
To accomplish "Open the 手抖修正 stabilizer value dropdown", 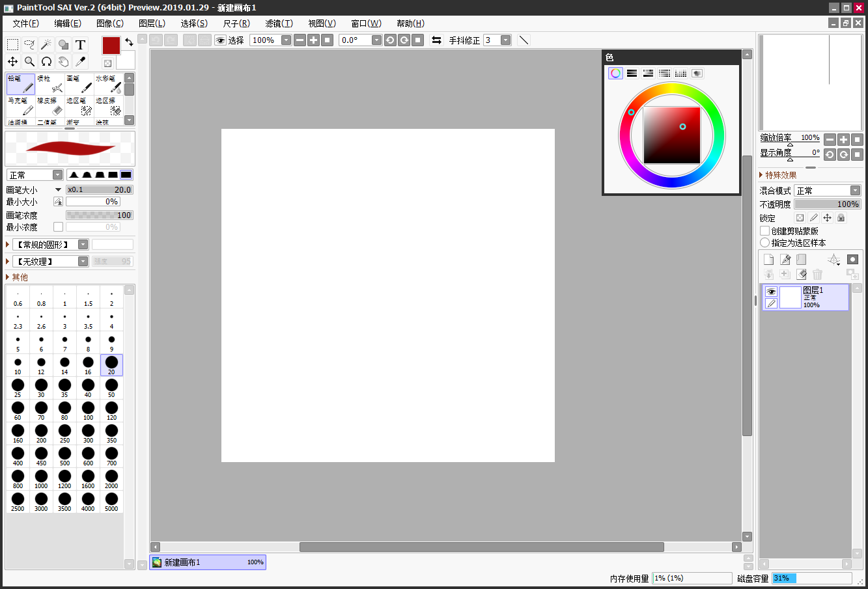I will point(505,40).
